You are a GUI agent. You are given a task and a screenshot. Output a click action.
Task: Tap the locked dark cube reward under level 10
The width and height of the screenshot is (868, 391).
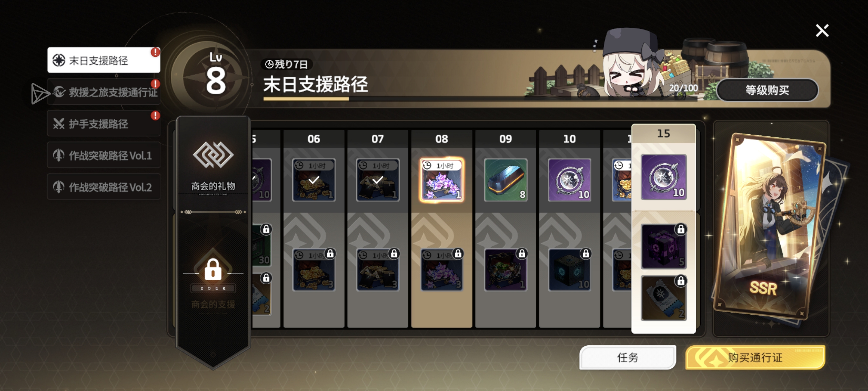(x=569, y=270)
